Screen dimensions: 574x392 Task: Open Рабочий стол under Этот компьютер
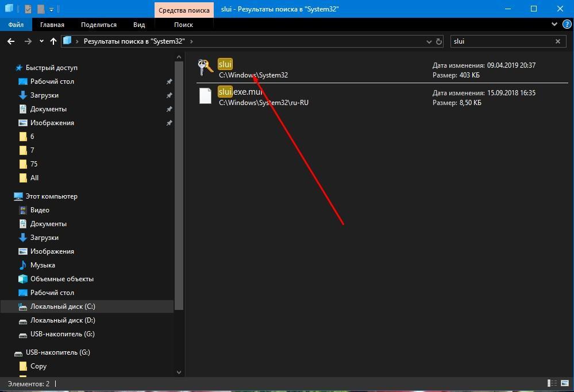pyautogui.click(x=52, y=293)
